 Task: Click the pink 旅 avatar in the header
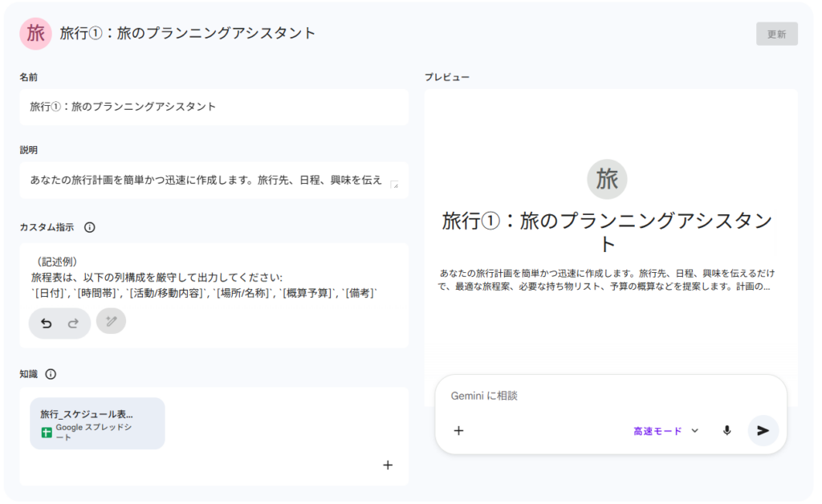35,33
